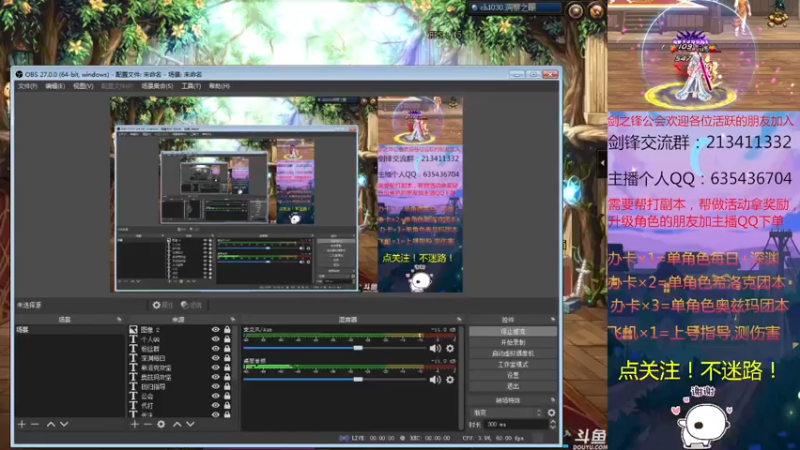Click the text icon of the 公会 source

point(133,396)
